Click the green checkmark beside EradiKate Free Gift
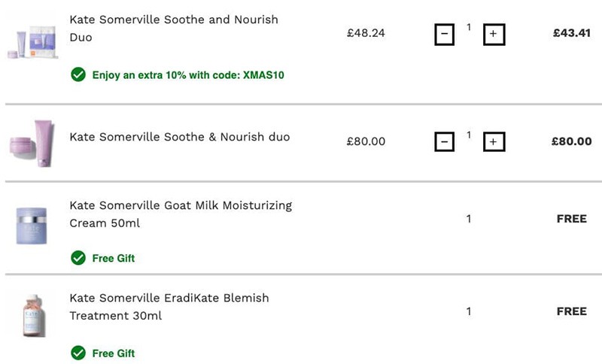This screenshot has width=602, height=364. coord(78,353)
